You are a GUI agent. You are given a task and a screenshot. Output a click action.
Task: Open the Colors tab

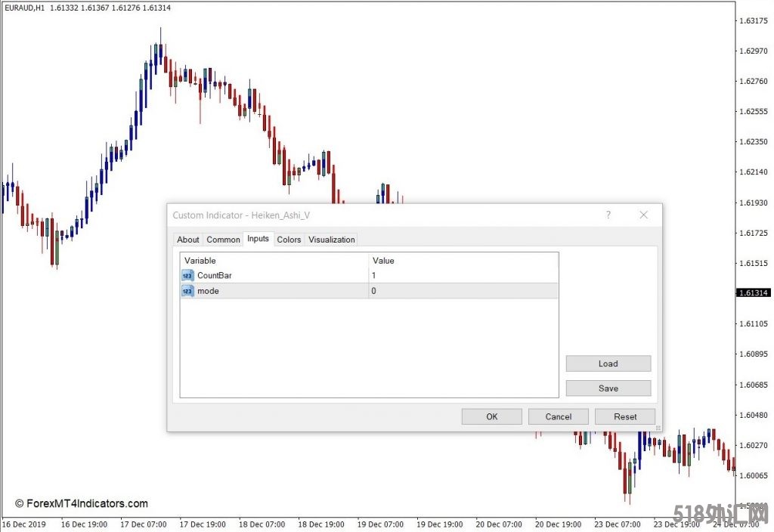click(x=289, y=240)
